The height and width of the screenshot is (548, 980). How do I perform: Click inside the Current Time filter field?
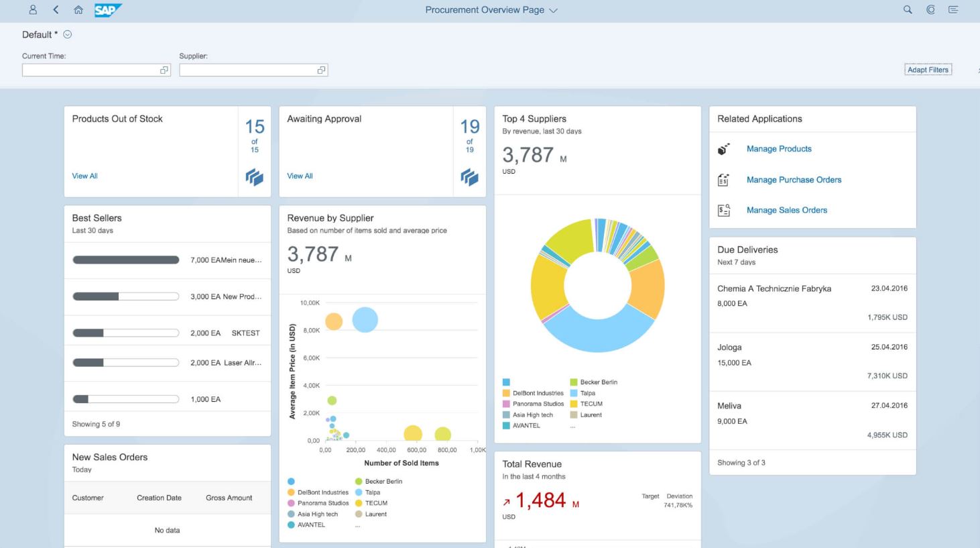[x=87, y=70]
